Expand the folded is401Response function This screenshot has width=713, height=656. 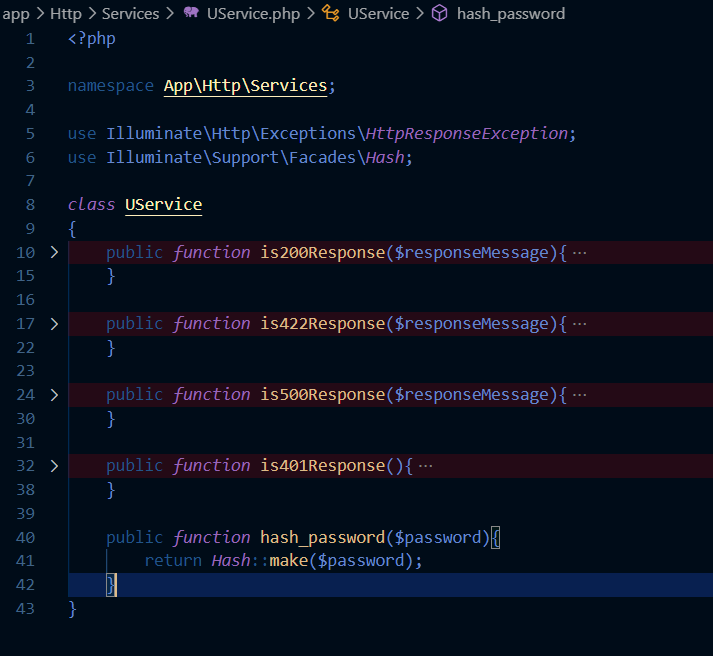(54, 466)
